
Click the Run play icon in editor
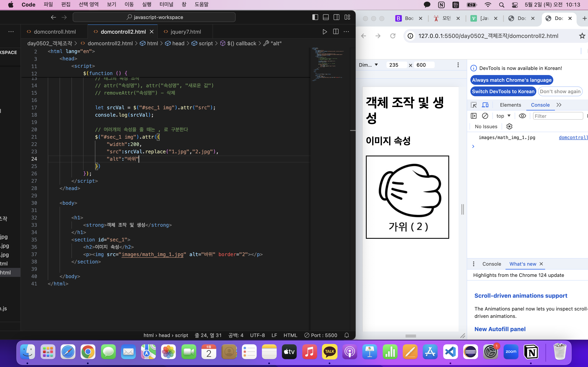(325, 32)
